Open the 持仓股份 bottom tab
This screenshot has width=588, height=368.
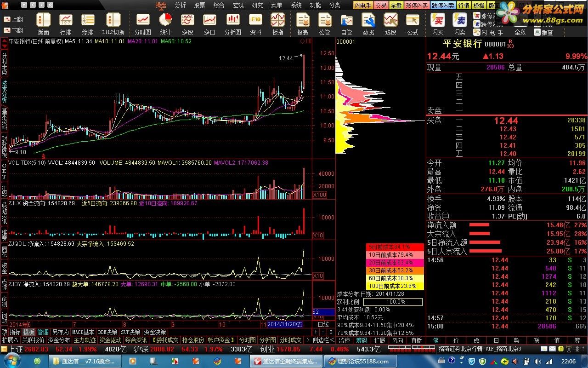coord(193,340)
